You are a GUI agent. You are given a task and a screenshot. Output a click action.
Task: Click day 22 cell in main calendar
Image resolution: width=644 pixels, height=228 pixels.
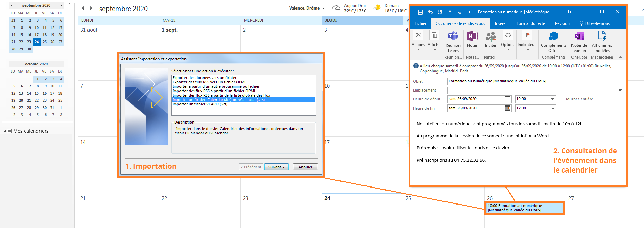click(x=200, y=210)
